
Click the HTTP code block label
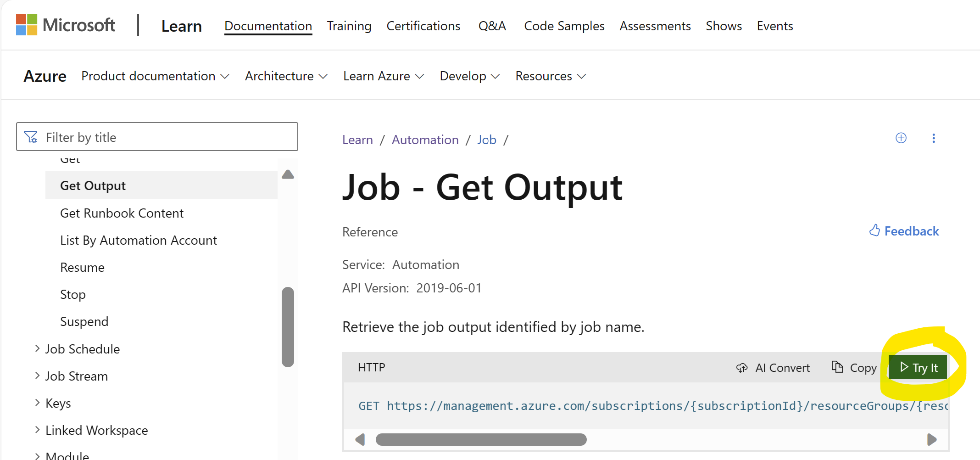(x=371, y=367)
